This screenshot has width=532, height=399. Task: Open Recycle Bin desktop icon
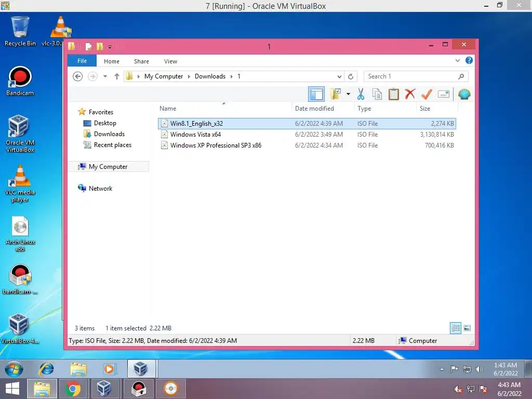coord(20,32)
